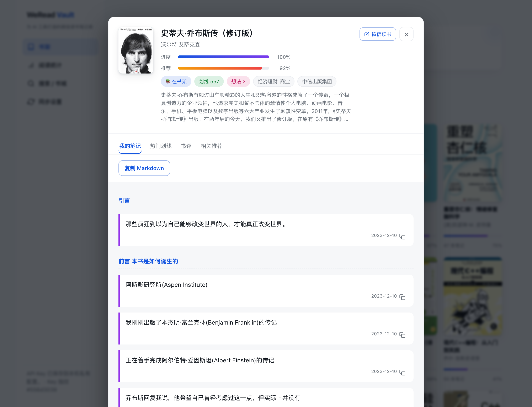Open book in 微信读书
Screen dimensions: 532x407
pyautogui.click(x=378, y=34)
